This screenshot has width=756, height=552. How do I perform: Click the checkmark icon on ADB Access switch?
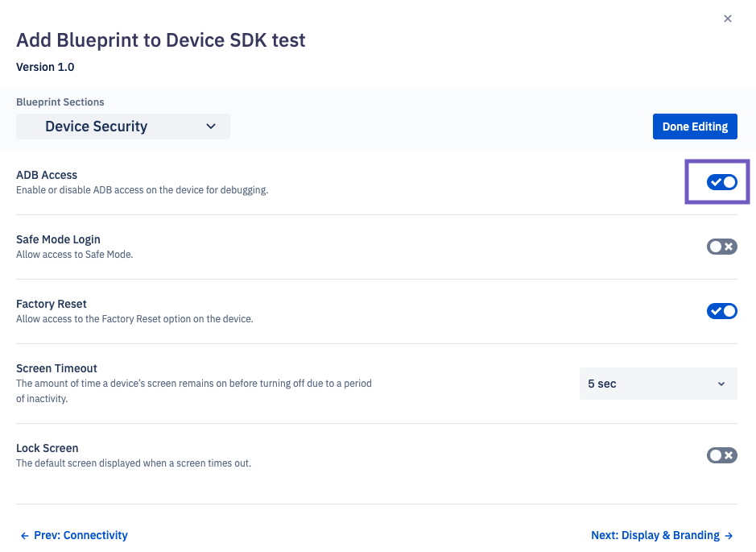coord(716,182)
